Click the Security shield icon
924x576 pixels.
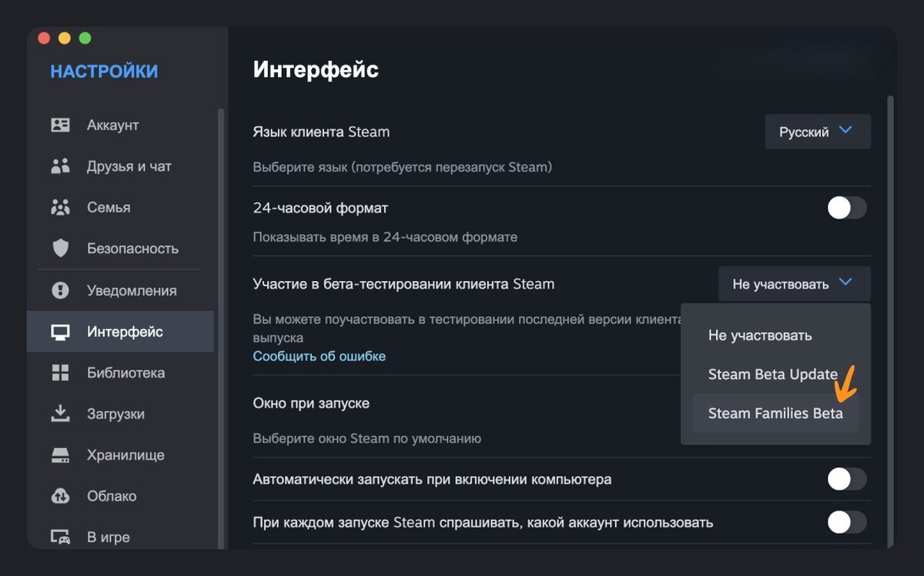pos(60,249)
